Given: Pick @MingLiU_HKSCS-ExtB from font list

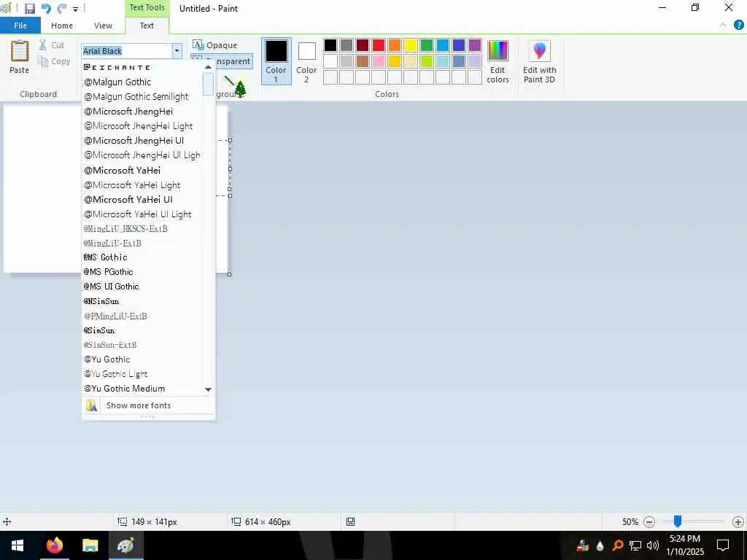Looking at the screenshot, I should (142, 228).
